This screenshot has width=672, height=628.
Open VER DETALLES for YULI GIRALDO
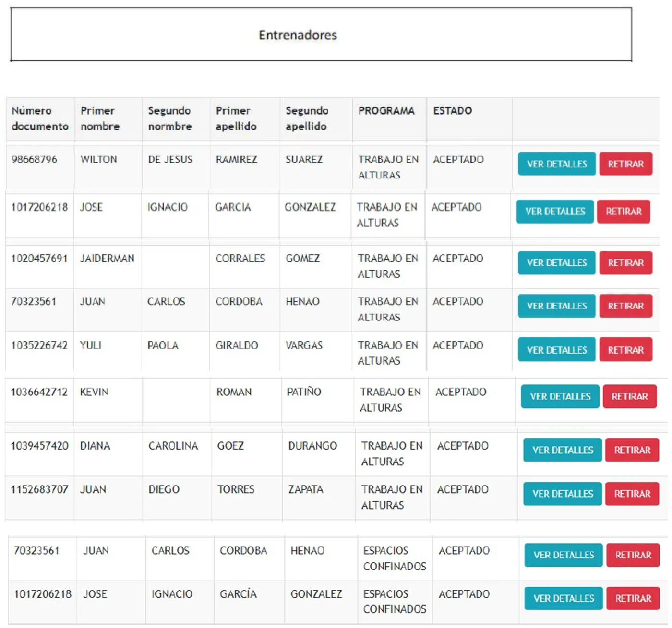(557, 350)
